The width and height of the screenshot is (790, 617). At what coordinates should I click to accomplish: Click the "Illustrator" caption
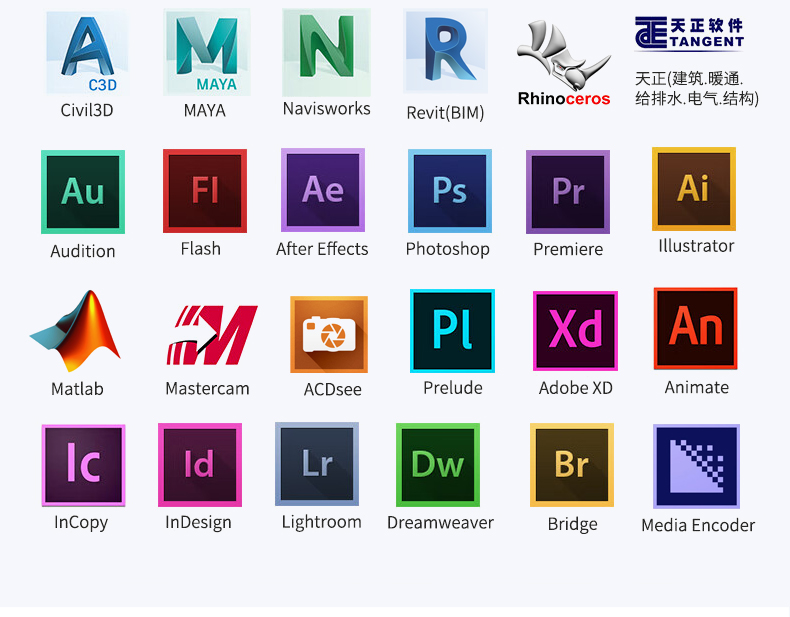pos(696,246)
